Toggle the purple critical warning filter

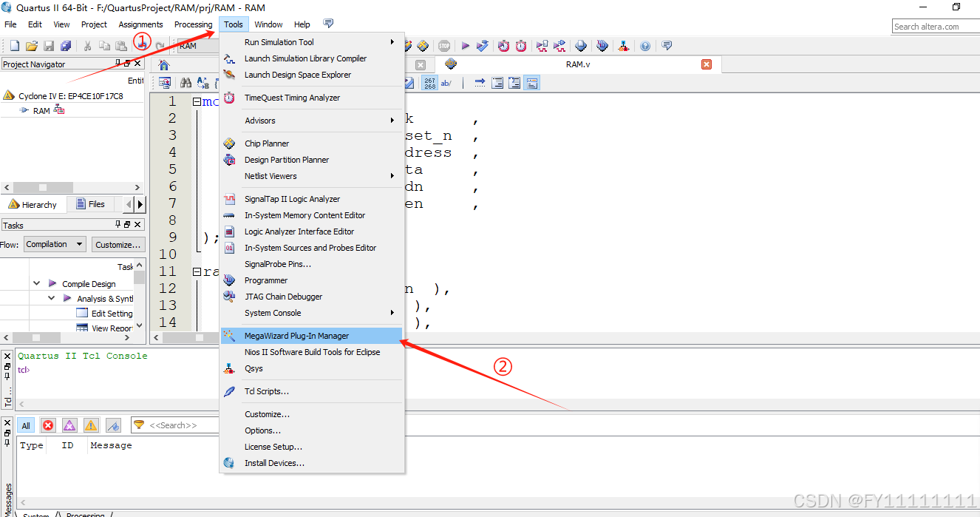(69, 425)
